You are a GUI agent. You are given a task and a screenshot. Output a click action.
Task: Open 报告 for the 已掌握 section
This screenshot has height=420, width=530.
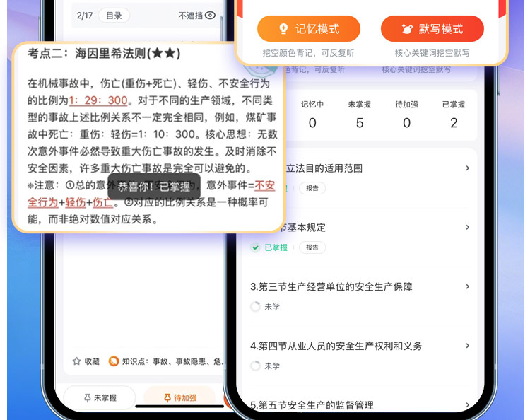(x=312, y=247)
